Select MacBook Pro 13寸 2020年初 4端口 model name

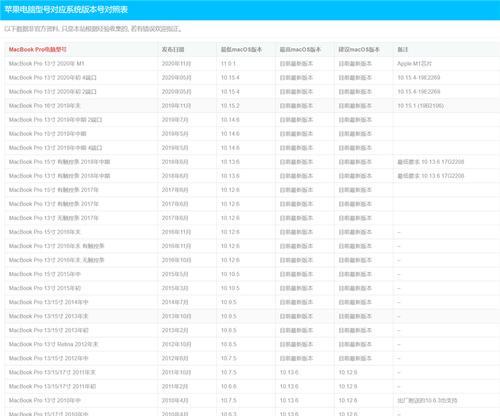click(53, 77)
